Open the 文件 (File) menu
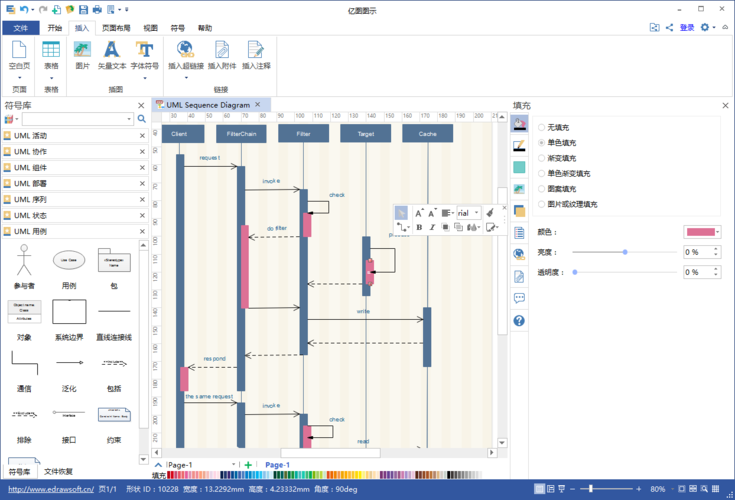This screenshot has width=735, height=500. tap(20, 28)
